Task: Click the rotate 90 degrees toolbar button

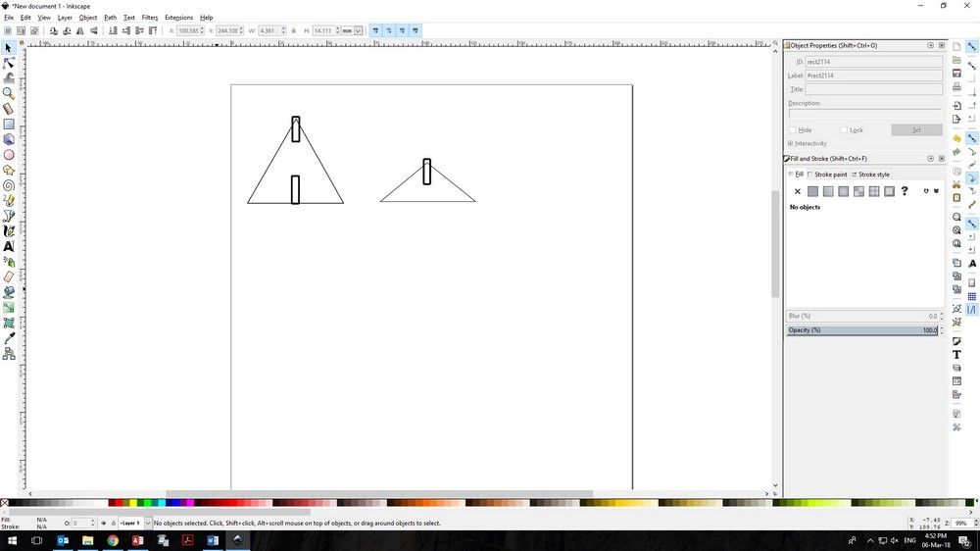Action: 54,30
